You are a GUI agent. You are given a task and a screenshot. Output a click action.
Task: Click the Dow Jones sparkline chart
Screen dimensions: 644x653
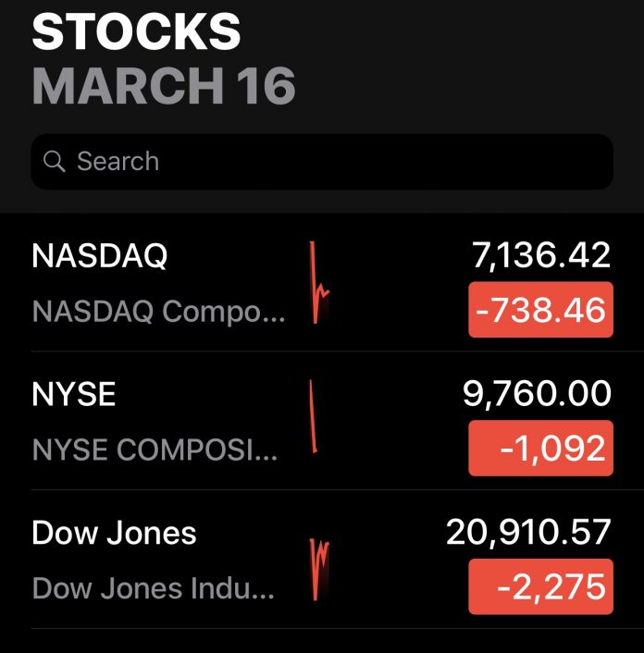point(320,566)
